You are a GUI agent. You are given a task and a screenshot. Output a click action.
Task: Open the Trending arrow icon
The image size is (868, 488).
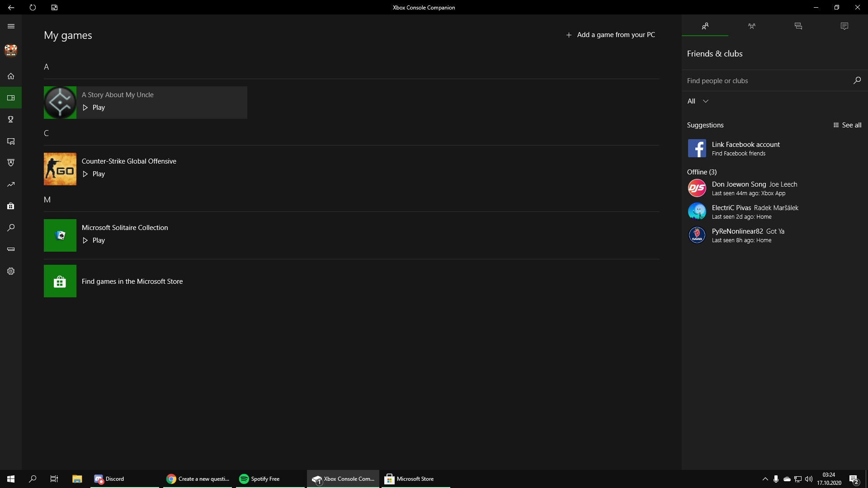point(11,184)
